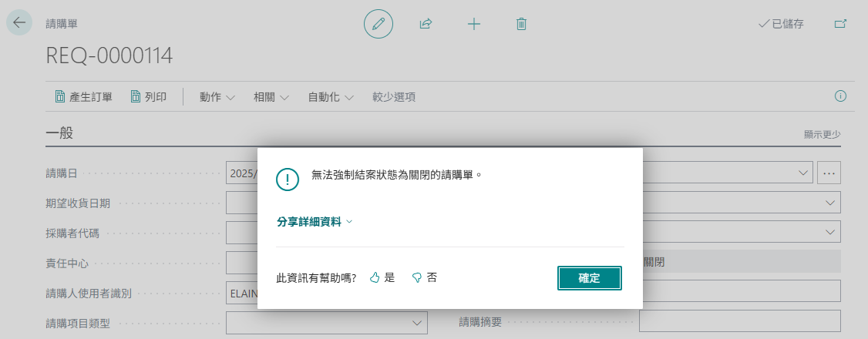This screenshot has width=868, height=339.
Task: Click 列印 print action
Action: [x=148, y=97]
